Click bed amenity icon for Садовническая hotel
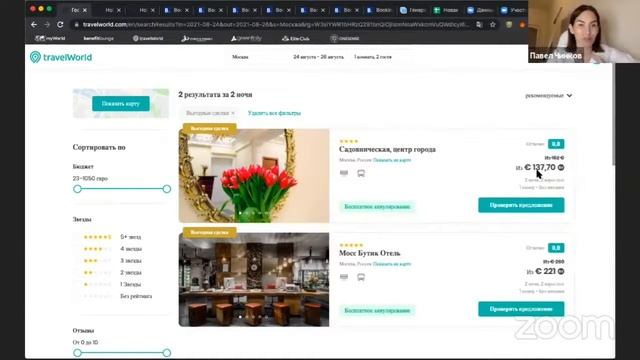 [x=344, y=173]
